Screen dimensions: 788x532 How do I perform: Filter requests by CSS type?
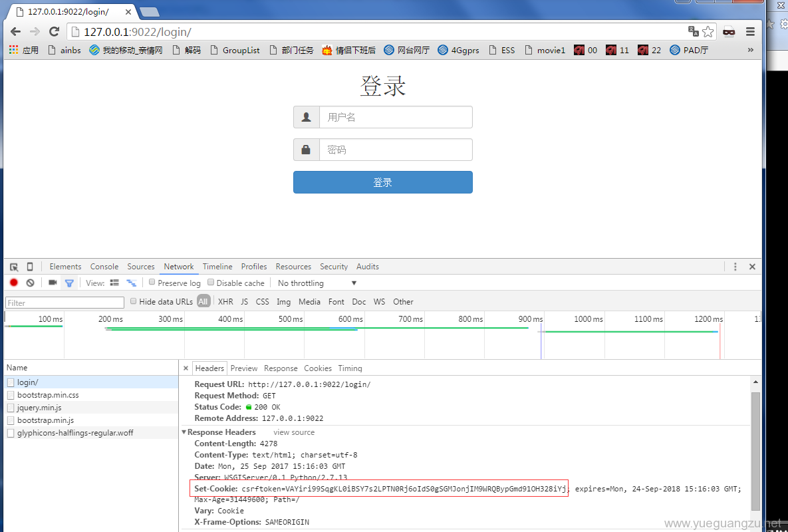[262, 302]
